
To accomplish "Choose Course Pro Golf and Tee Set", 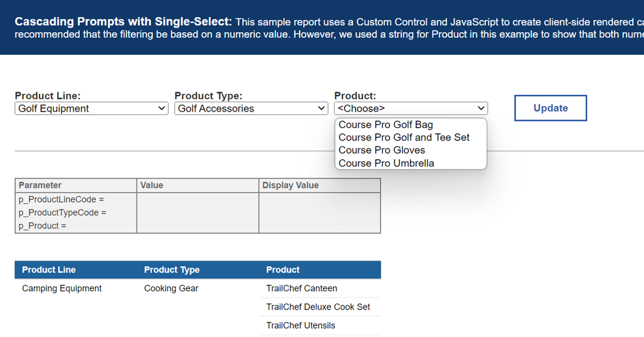I will (404, 137).
